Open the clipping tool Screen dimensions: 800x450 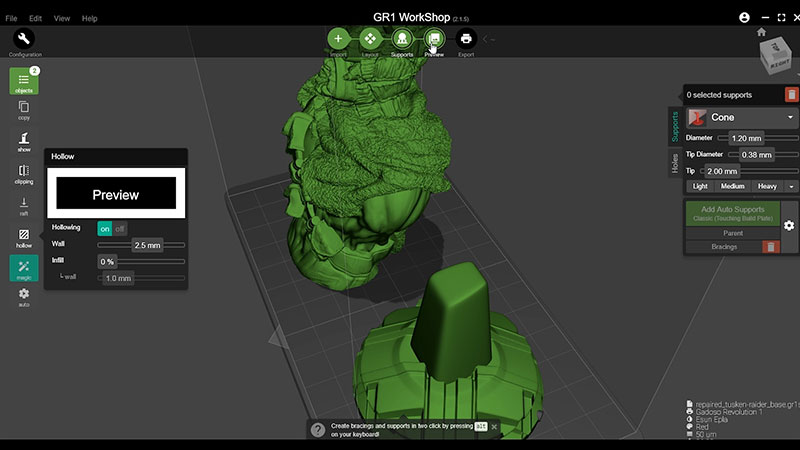click(x=24, y=173)
